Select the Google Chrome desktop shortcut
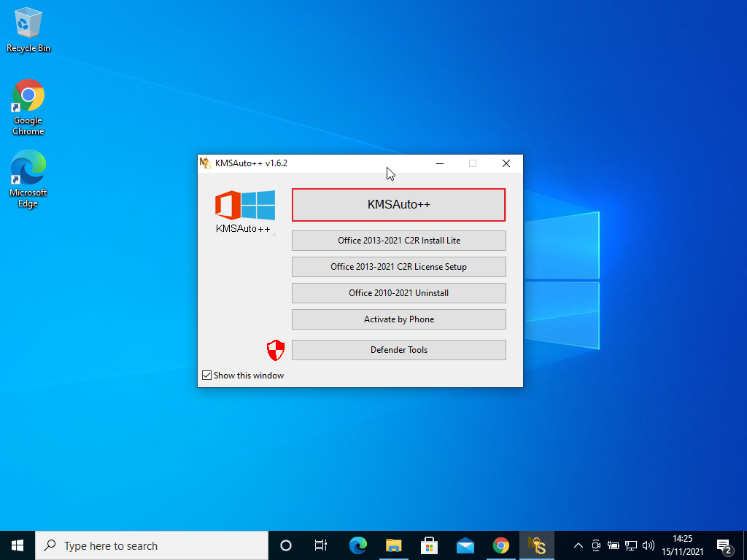 [x=28, y=108]
